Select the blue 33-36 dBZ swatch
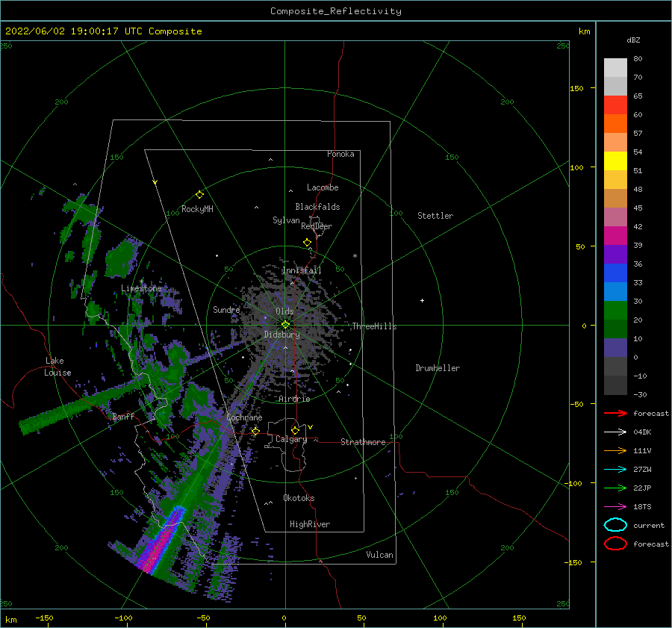 615,273
